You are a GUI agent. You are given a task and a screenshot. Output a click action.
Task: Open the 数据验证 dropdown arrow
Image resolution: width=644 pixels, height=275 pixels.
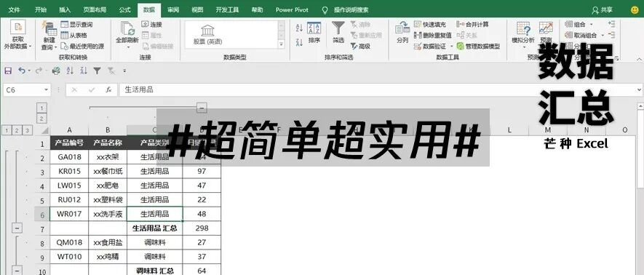tap(451, 47)
